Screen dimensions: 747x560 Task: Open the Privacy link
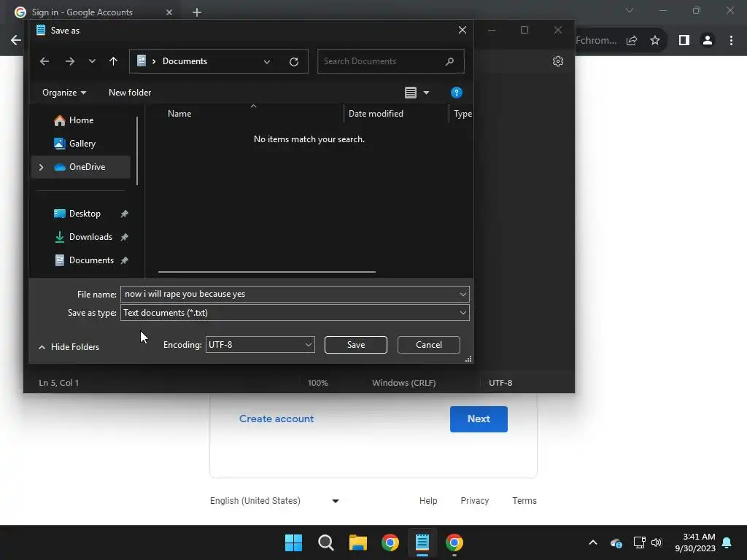coord(474,501)
